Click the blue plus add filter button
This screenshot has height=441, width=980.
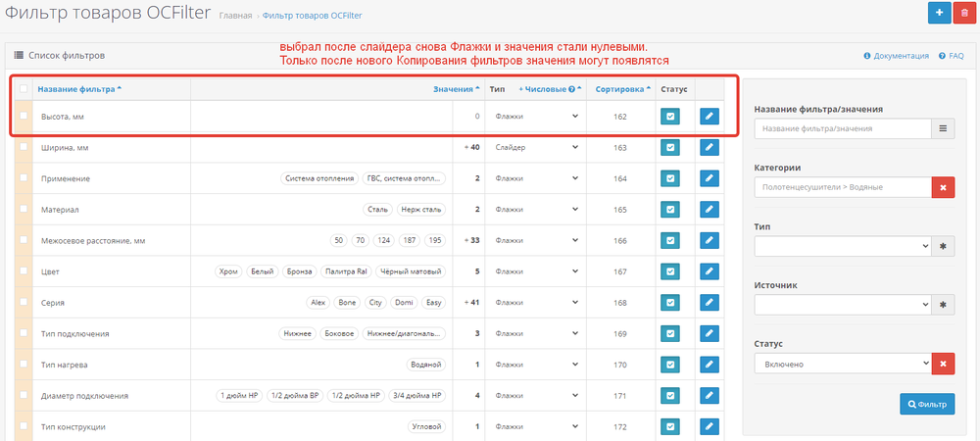coord(939,13)
